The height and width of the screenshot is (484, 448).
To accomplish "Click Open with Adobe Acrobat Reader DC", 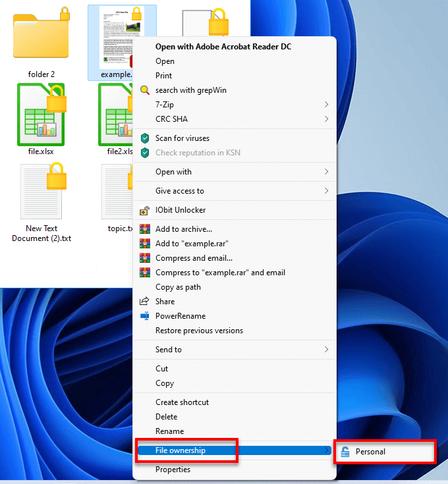I will (223, 47).
